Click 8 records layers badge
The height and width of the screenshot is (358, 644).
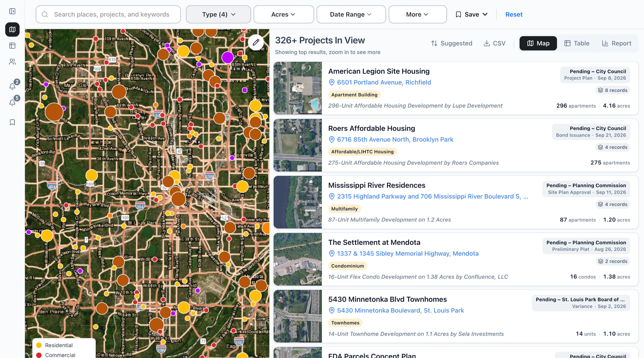pyautogui.click(x=613, y=90)
